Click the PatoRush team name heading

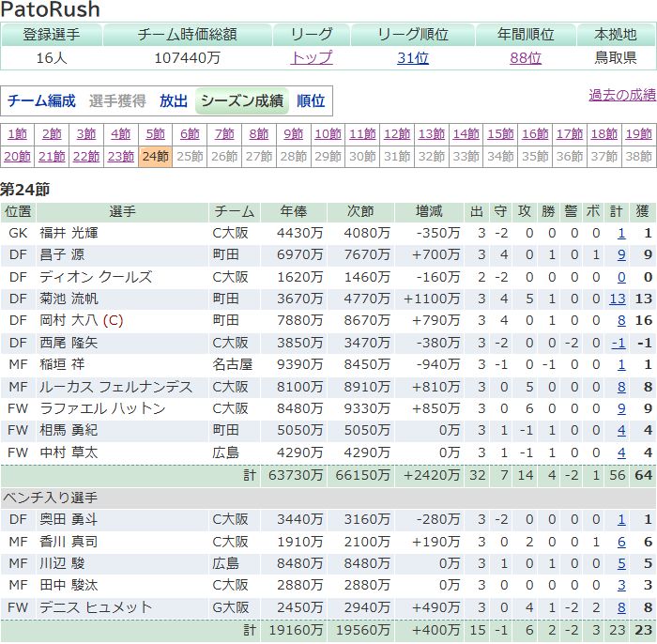click(x=51, y=9)
